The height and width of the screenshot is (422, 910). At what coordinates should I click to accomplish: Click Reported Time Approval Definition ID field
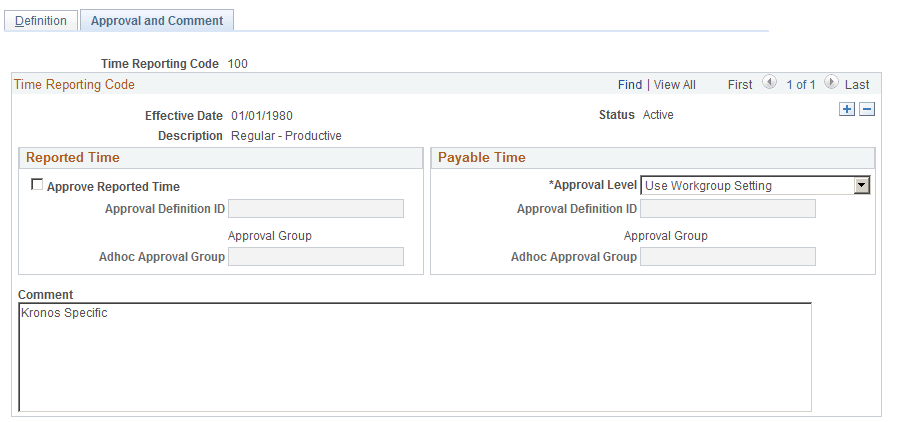click(316, 209)
